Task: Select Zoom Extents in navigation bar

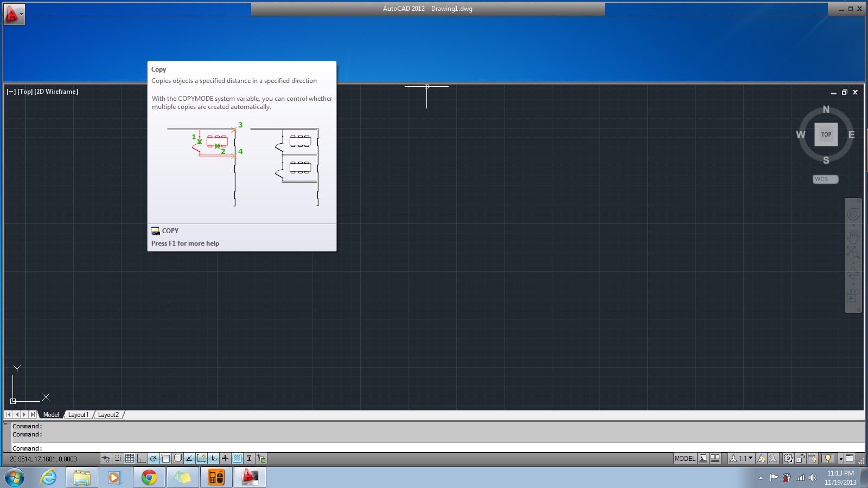Action: point(853,252)
